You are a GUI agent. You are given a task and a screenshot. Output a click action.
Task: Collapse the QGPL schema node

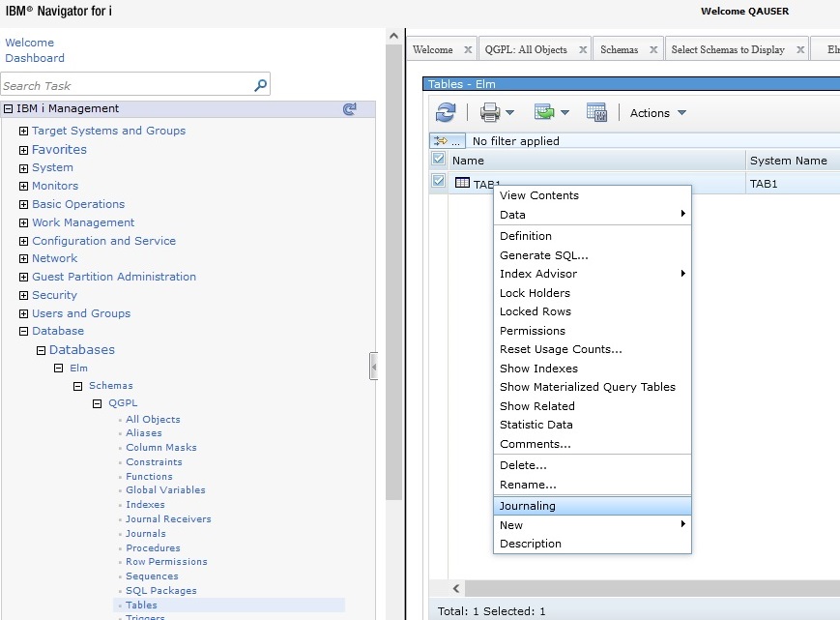point(97,403)
